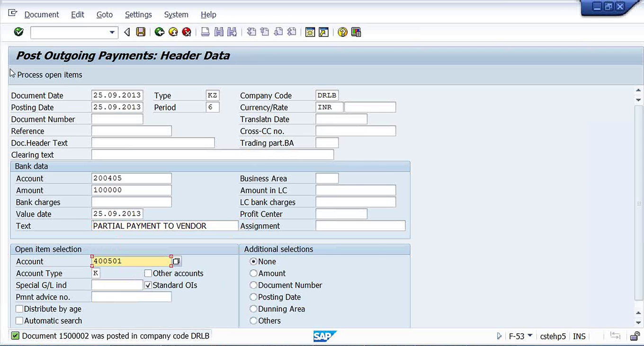Click the Text field PARTIAL PAYMENT TO VENDOR
The width and height of the screenshot is (644, 346).
click(x=165, y=226)
